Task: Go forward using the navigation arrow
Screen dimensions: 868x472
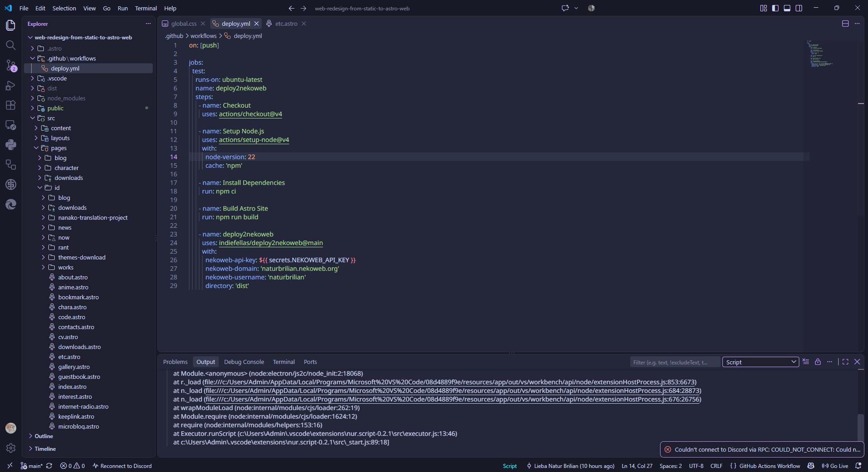Action: tap(303, 8)
